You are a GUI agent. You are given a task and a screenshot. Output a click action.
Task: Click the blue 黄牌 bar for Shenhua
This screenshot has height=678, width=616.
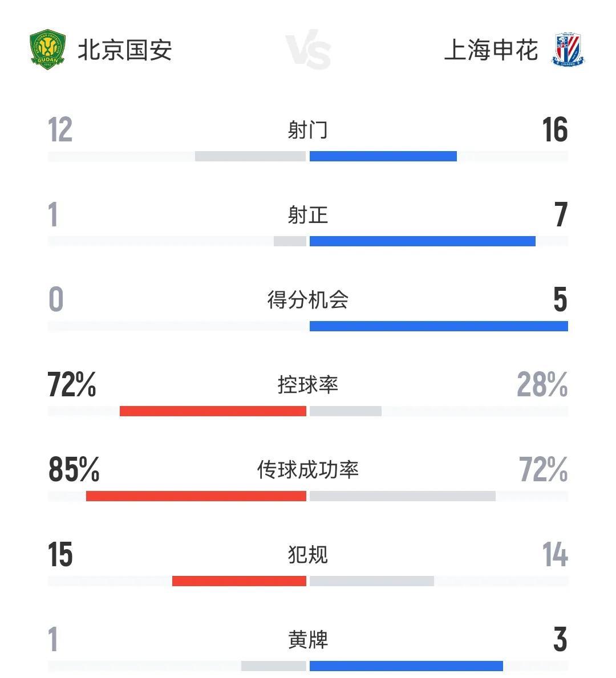[406, 666]
